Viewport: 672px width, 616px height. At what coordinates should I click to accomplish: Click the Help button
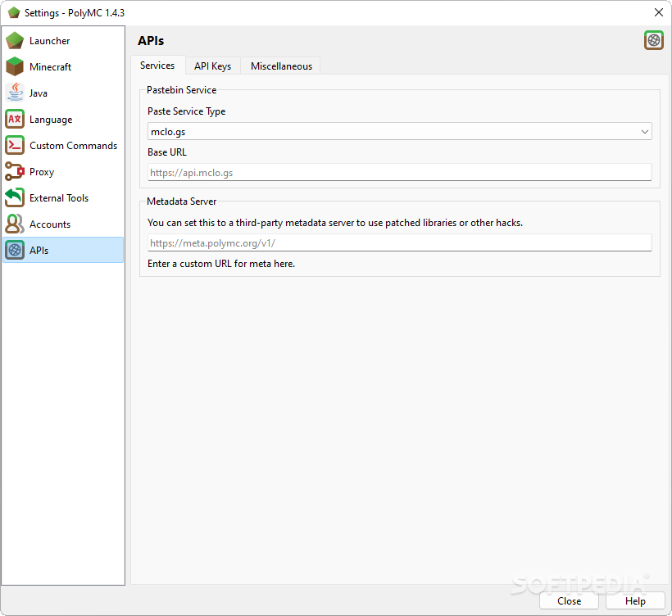point(635,601)
